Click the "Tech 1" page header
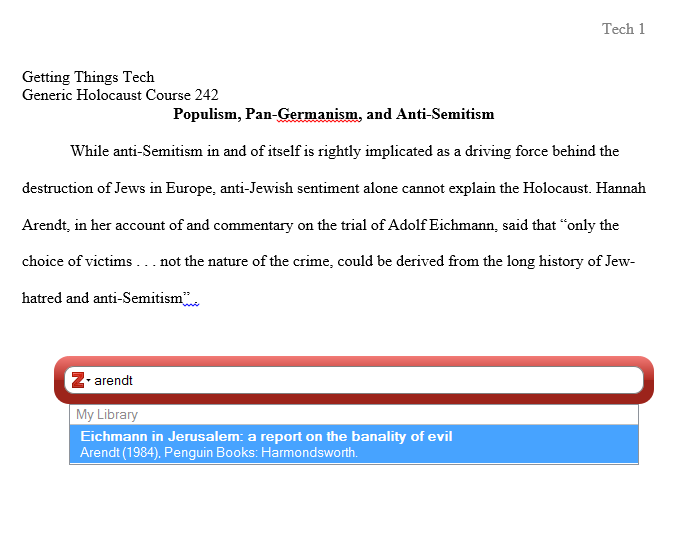 pos(623,29)
